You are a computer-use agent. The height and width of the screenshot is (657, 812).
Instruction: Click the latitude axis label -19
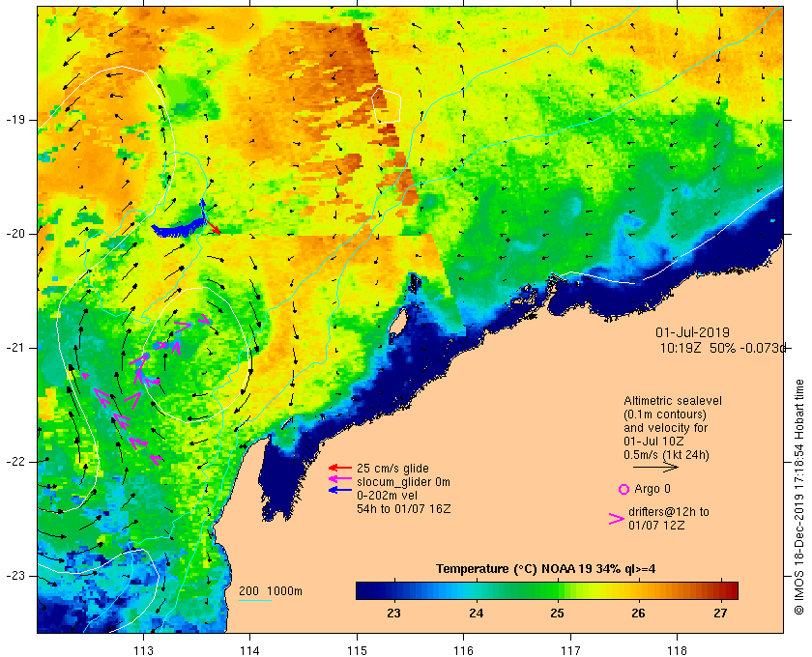(x=14, y=120)
